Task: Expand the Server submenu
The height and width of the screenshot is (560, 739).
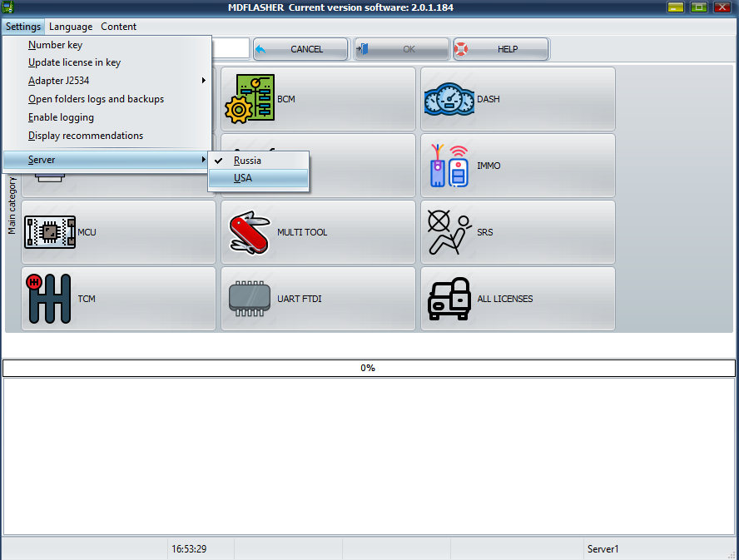Action: pyautogui.click(x=107, y=160)
